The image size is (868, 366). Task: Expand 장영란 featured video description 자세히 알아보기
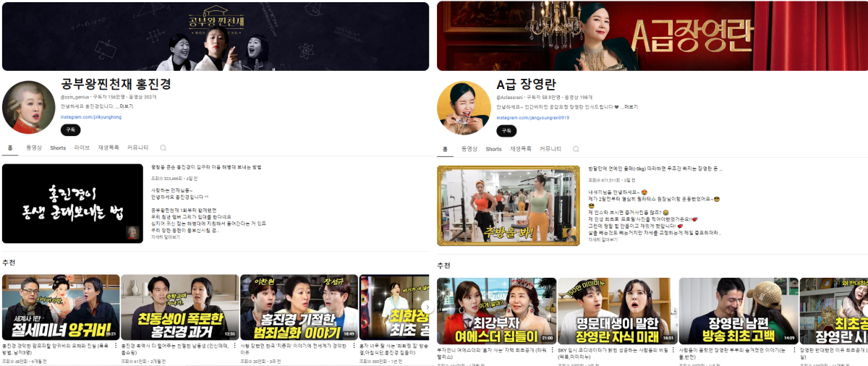point(602,239)
